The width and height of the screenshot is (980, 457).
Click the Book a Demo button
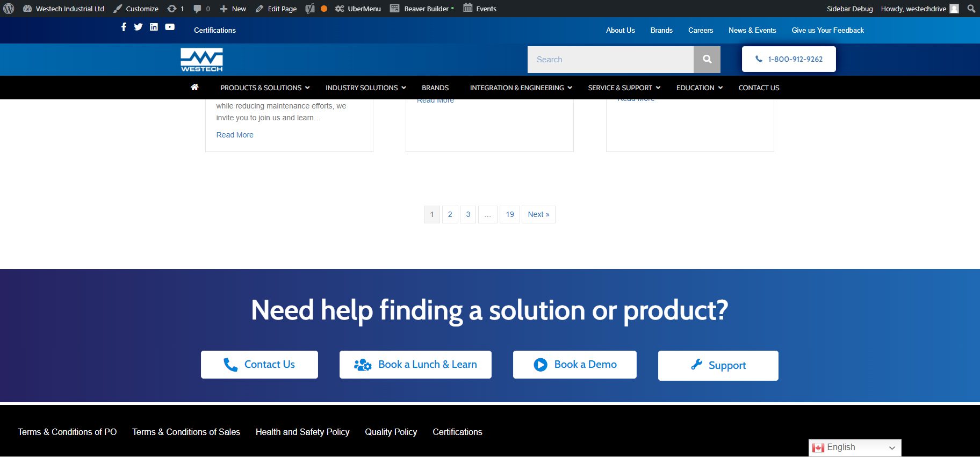tap(574, 365)
